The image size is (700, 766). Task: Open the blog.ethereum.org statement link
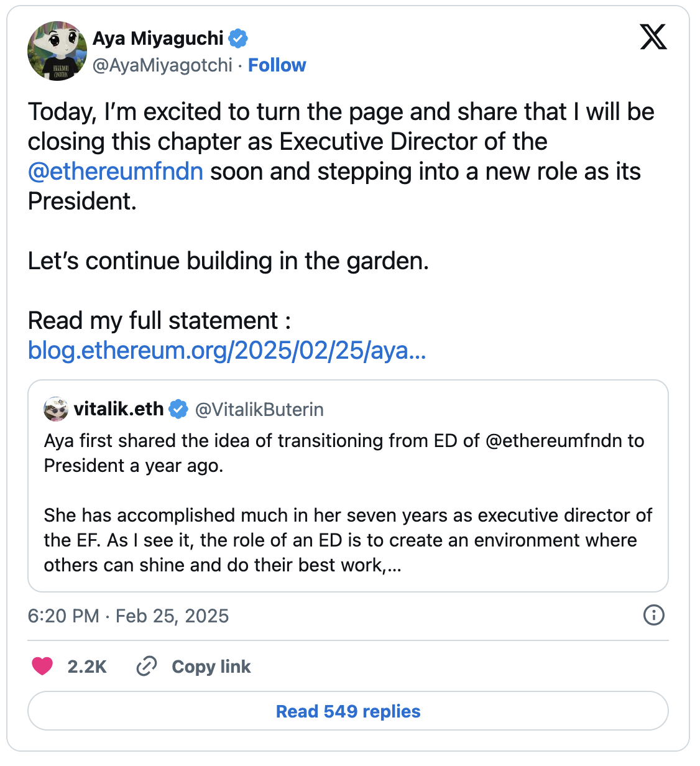[226, 351]
